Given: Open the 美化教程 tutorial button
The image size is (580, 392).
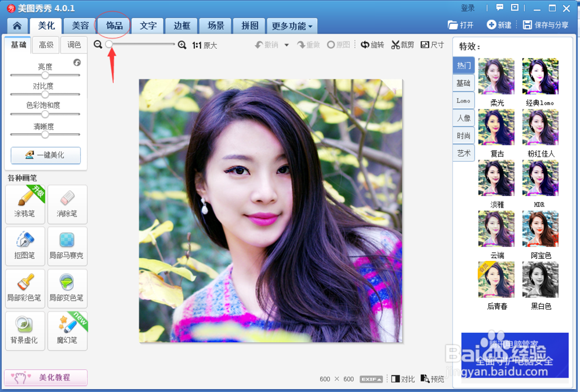Looking at the screenshot, I should point(46,378).
